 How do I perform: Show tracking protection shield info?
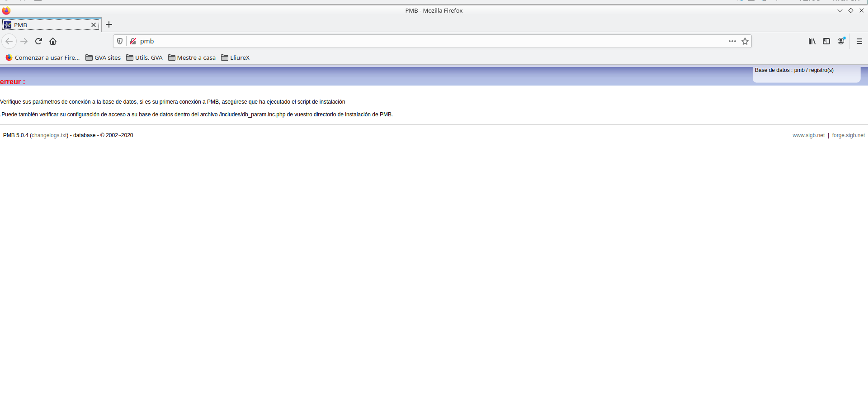point(120,41)
